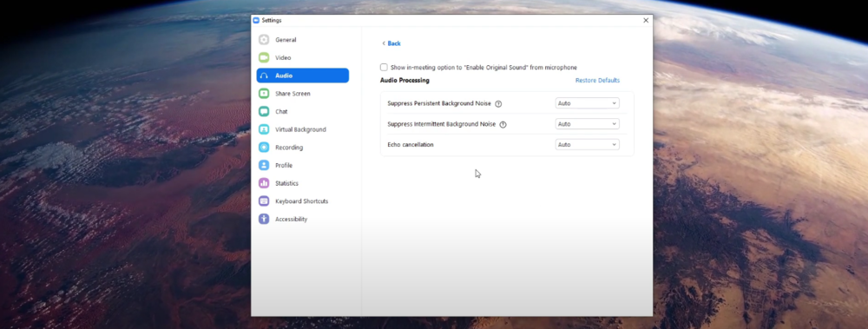Screen dimensions: 868x329
Task: Open Accessibility settings label
Action: 291,219
